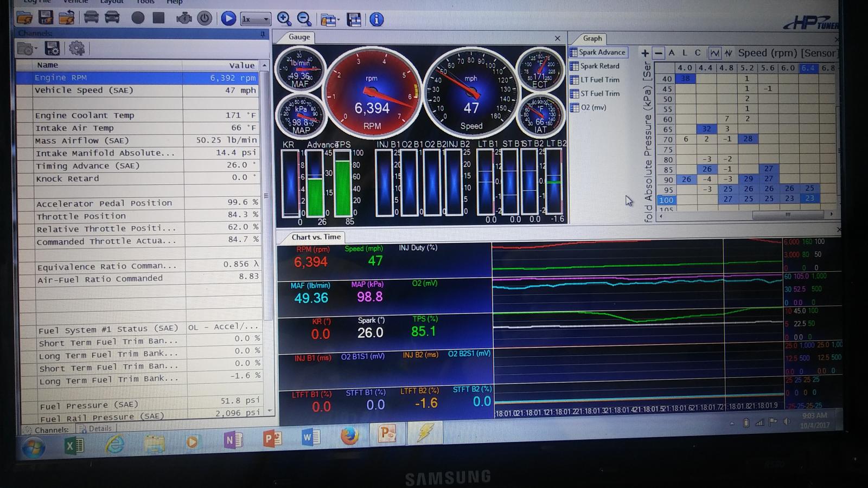Viewport: 868px width, 488px height.
Task: Start recording with the round record button
Action: point(138,18)
